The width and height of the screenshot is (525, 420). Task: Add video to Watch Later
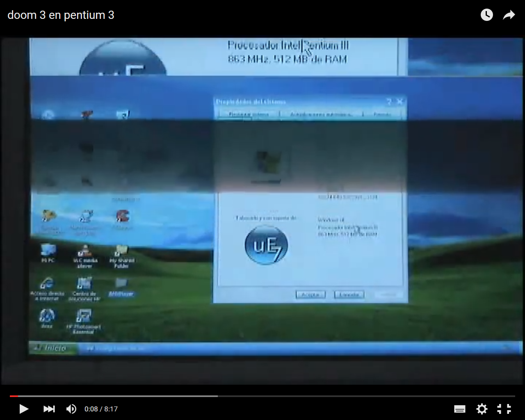coord(487,15)
